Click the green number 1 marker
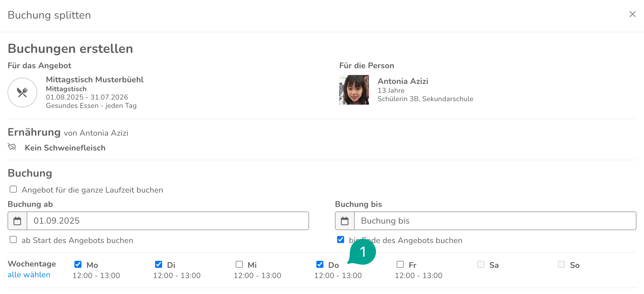Image resolution: width=644 pixels, height=294 pixels. pyautogui.click(x=363, y=252)
